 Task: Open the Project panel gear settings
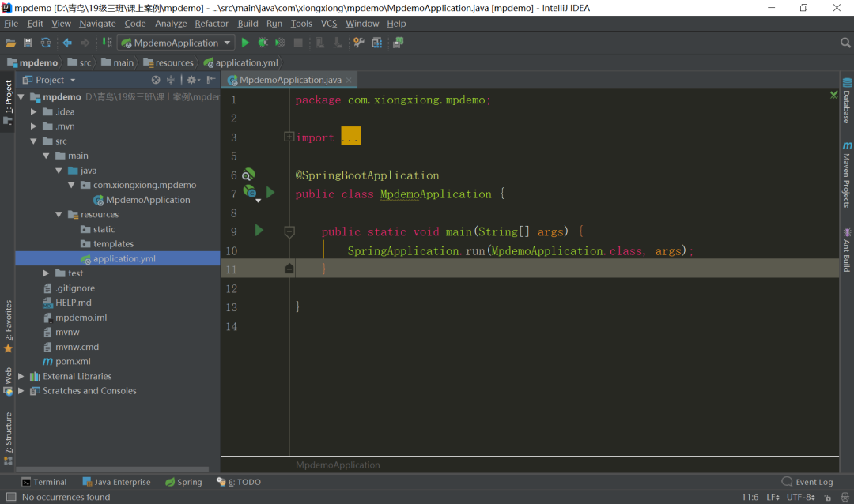click(x=193, y=80)
